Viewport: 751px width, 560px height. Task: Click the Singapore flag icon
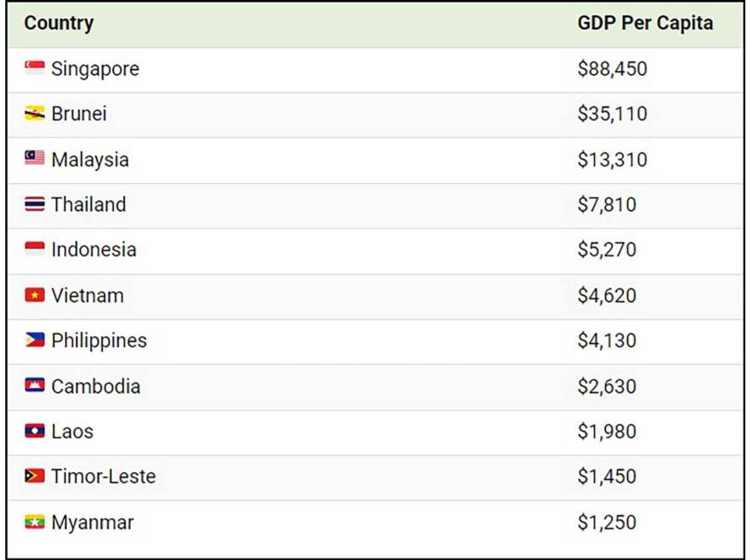(35, 68)
